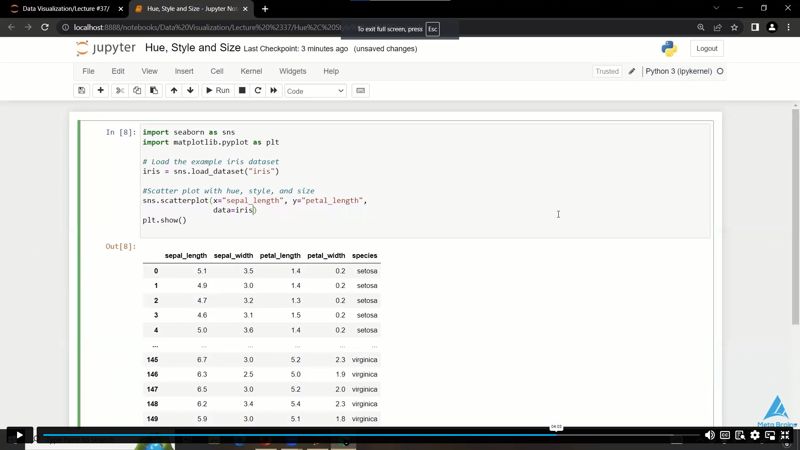The width and height of the screenshot is (800, 450).
Task: Close the Hue, Style and Size tab
Action: [245, 9]
